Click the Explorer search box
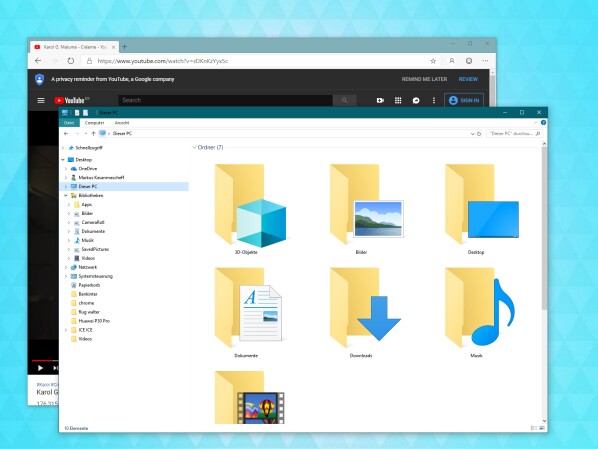 [x=514, y=134]
